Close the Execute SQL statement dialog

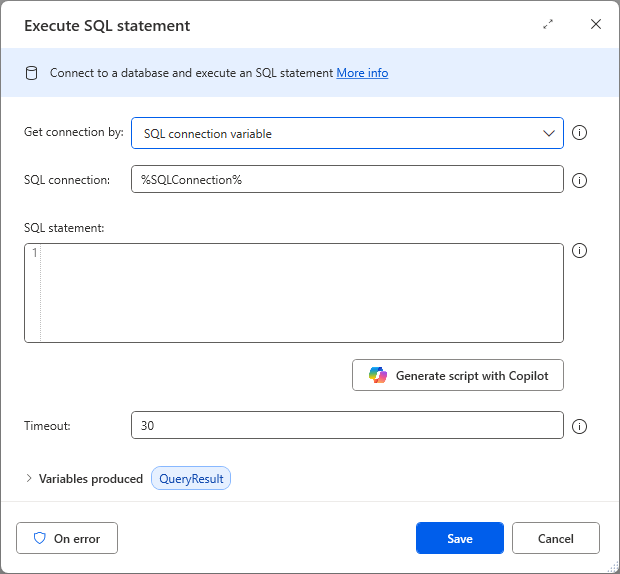pyautogui.click(x=595, y=24)
